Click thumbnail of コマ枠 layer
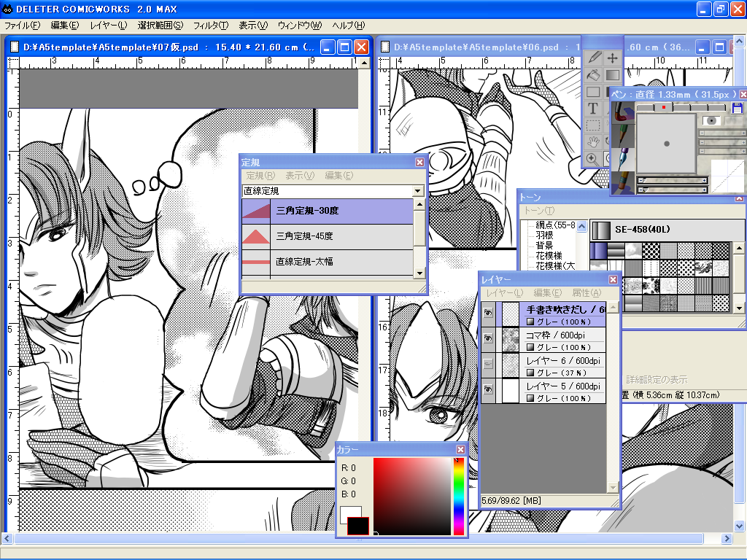This screenshot has width=747, height=560. 511,340
